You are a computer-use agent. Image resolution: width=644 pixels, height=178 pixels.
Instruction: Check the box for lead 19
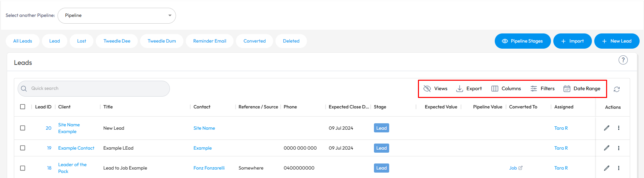coord(23,148)
